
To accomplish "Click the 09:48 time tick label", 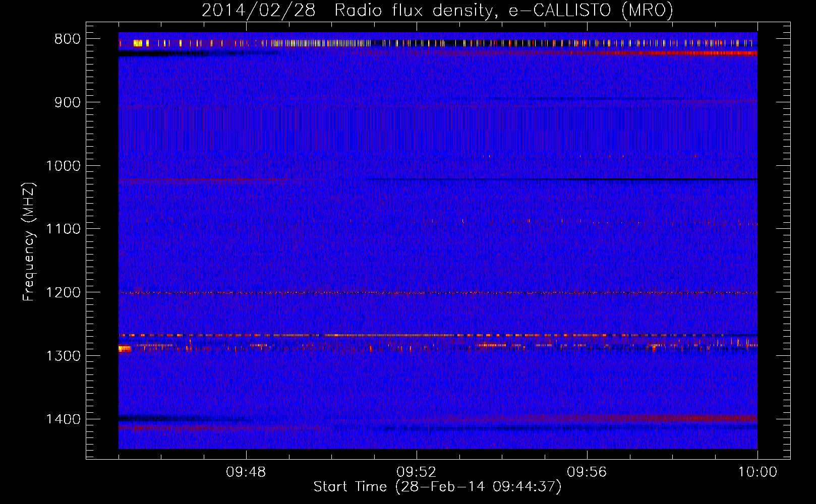I will tap(246, 472).
